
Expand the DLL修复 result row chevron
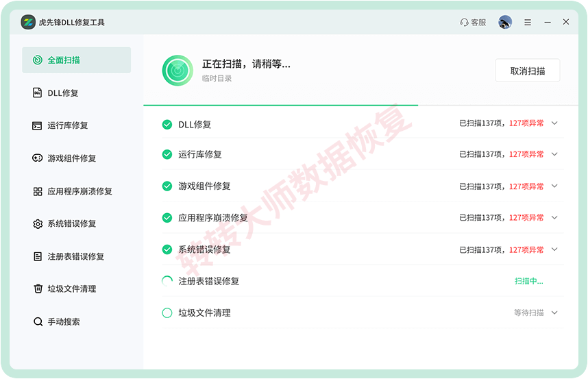tap(554, 123)
